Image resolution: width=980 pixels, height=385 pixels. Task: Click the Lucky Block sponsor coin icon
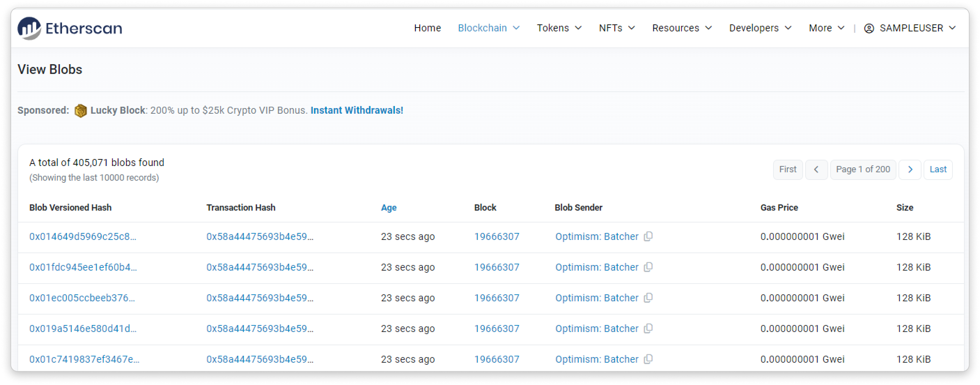(x=80, y=111)
